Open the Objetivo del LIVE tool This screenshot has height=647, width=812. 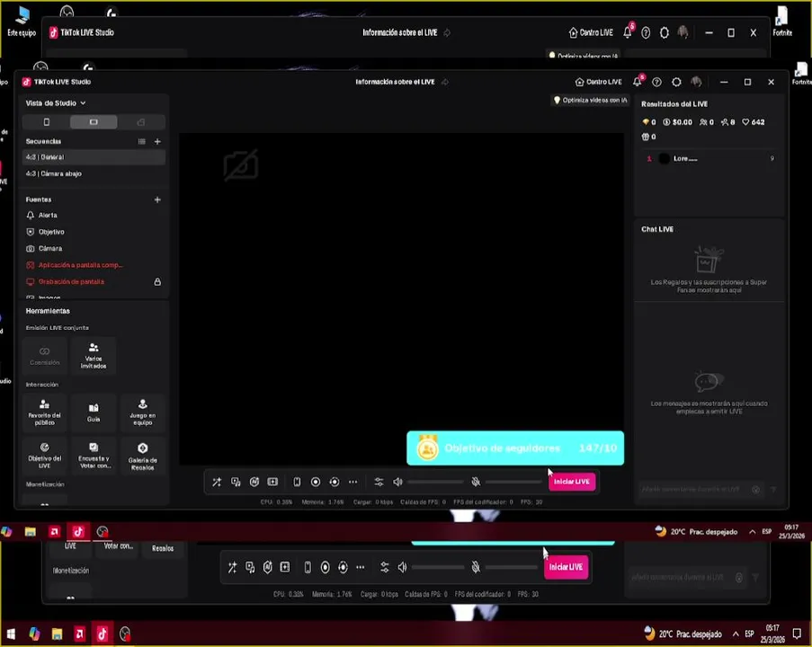(x=45, y=456)
